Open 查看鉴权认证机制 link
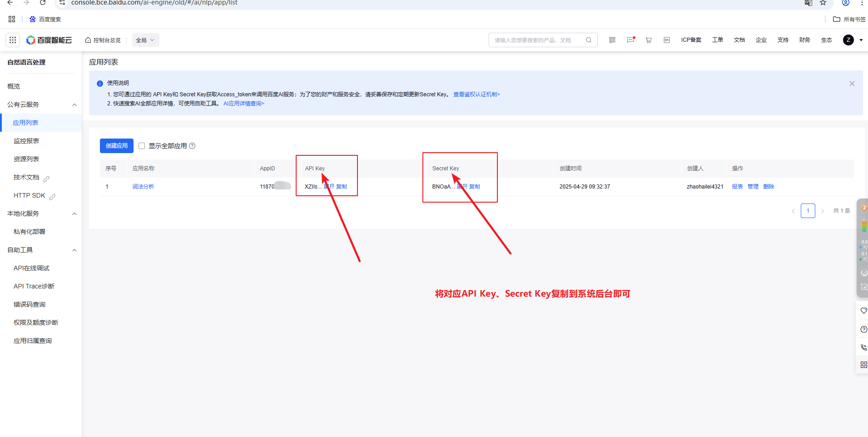 [476, 94]
